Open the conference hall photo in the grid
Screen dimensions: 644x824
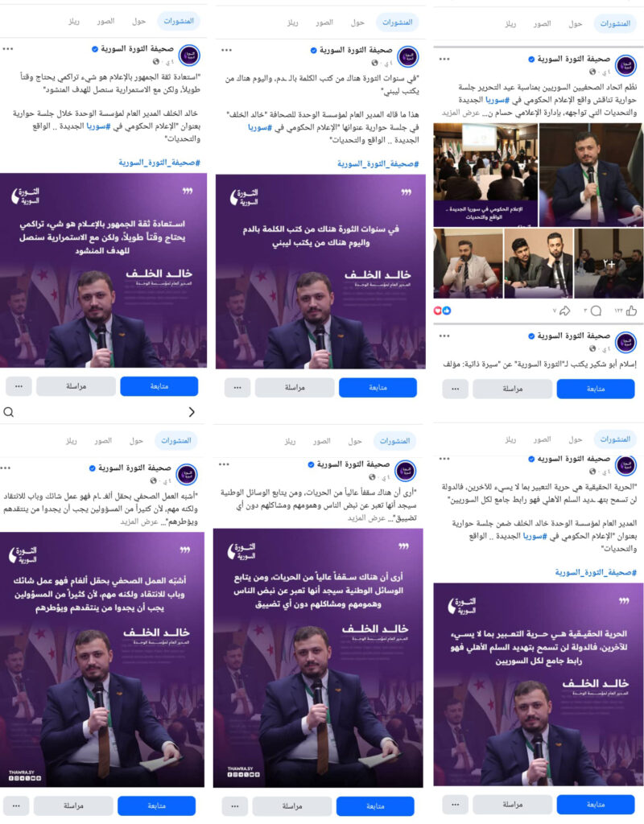coord(485,175)
